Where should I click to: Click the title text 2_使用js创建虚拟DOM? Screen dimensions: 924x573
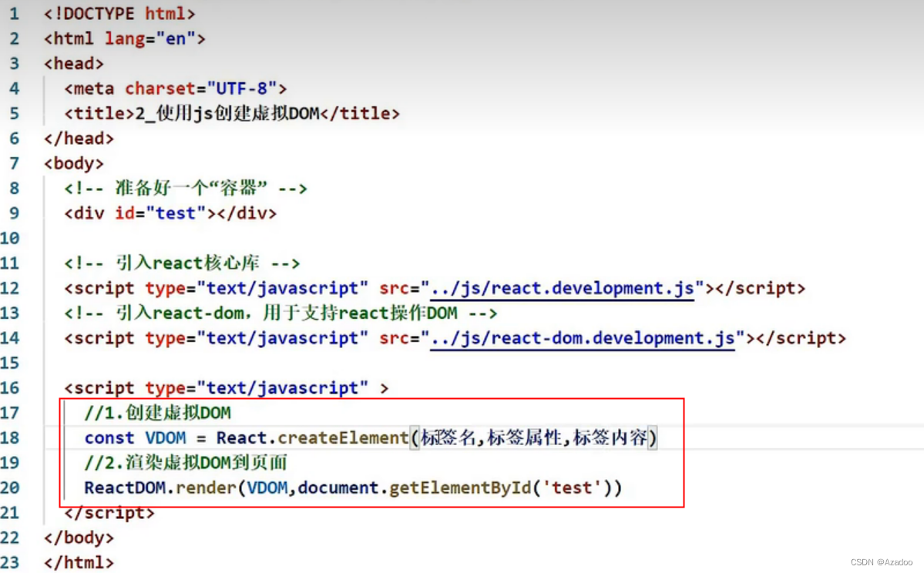pos(227,113)
